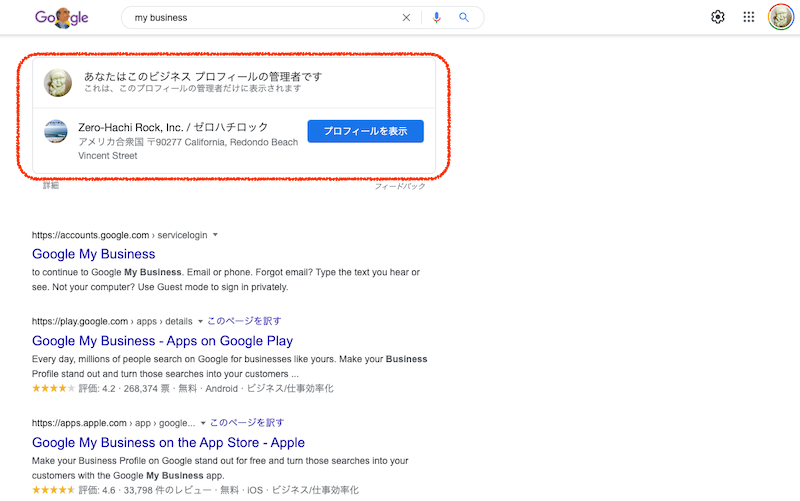Select the 4.6 rating line of App Store result

coord(195,490)
